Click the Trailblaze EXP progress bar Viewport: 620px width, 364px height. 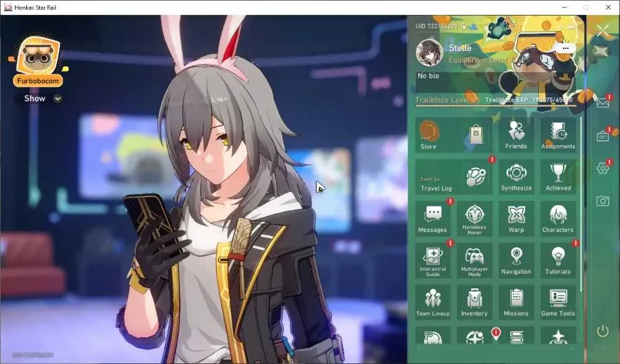point(495,105)
